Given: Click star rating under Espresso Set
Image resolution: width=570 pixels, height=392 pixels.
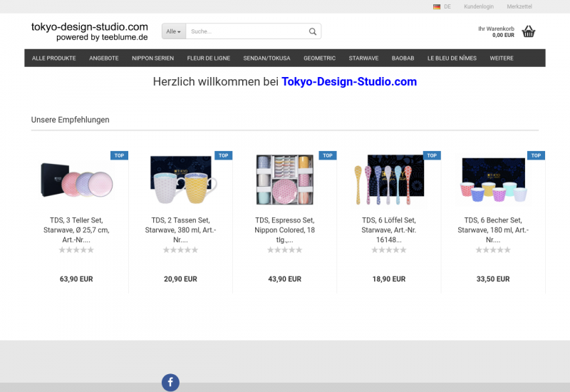Looking at the screenshot, I should (x=284, y=250).
